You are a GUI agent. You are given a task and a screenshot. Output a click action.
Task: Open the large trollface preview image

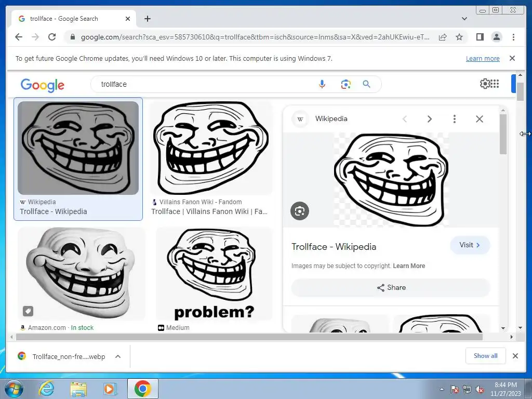(391, 180)
